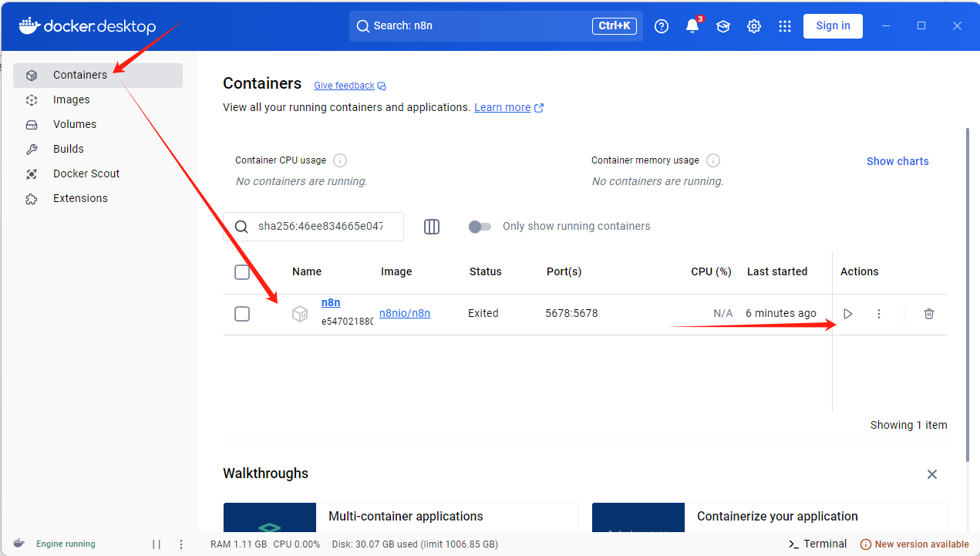Image resolution: width=980 pixels, height=556 pixels.
Task: Open engine options menu in status bar
Action: tap(181, 544)
